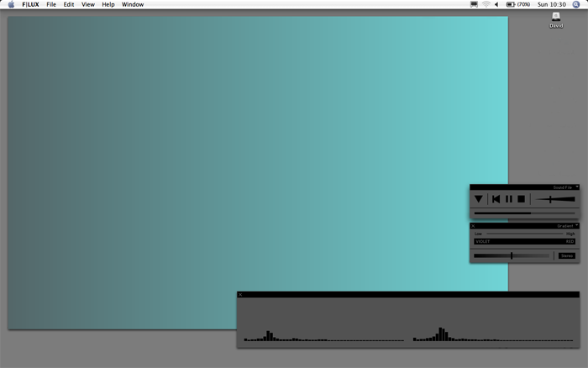
Task: Click the down-triangle button in Sound File panel
Action: pos(479,199)
